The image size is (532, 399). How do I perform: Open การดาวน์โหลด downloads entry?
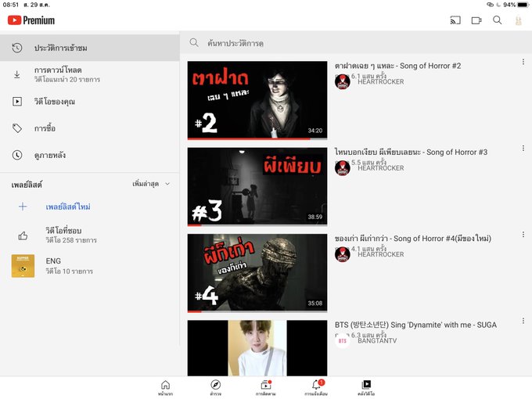(x=89, y=74)
